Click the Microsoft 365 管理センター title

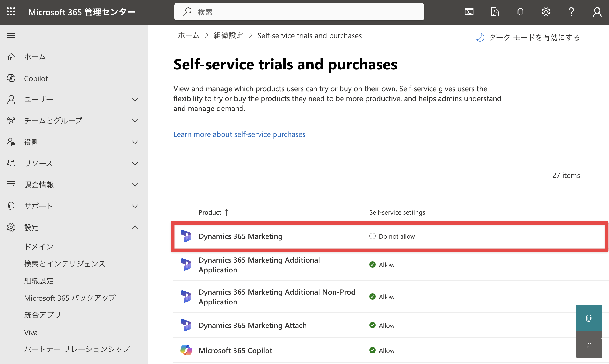pos(82,12)
